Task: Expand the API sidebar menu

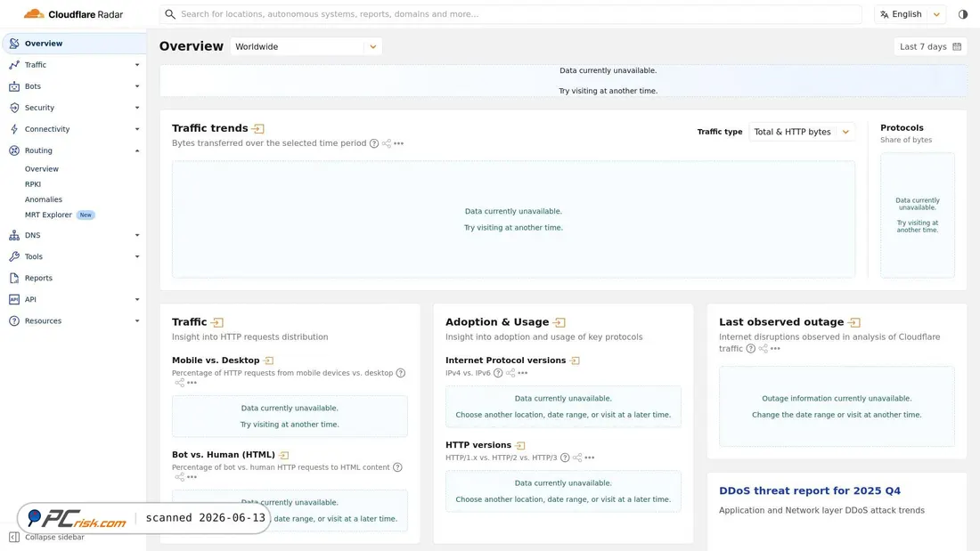Action: coord(137,300)
